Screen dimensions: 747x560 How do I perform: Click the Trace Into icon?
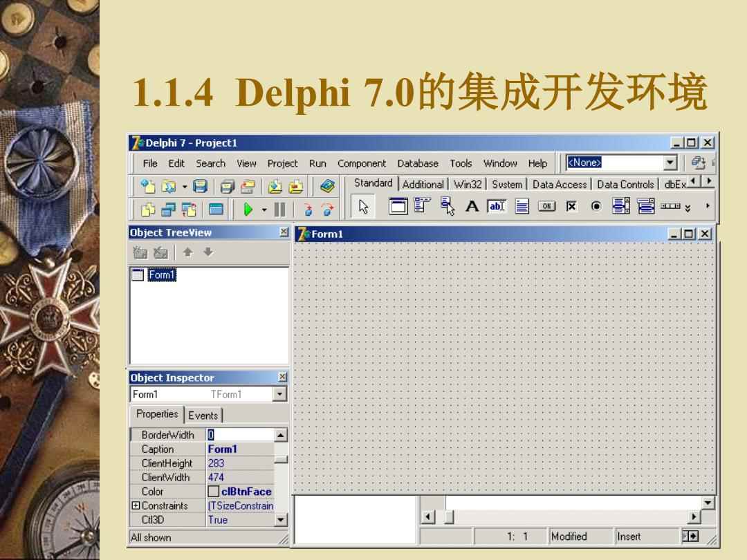click(x=308, y=209)
